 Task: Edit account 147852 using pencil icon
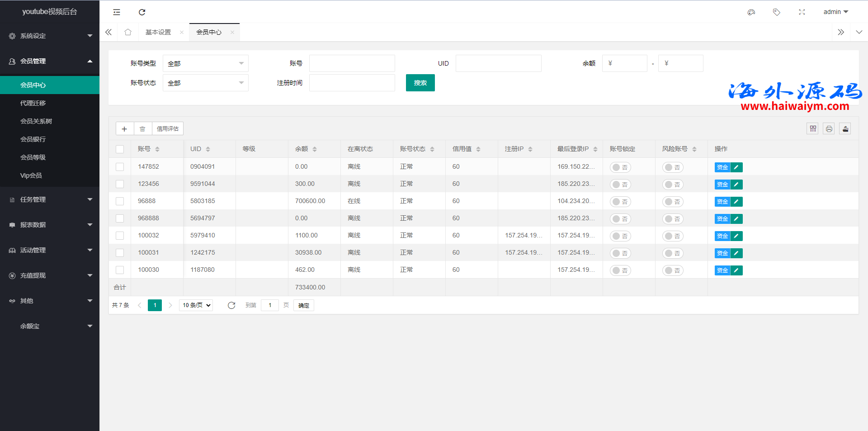click(736, 167)
